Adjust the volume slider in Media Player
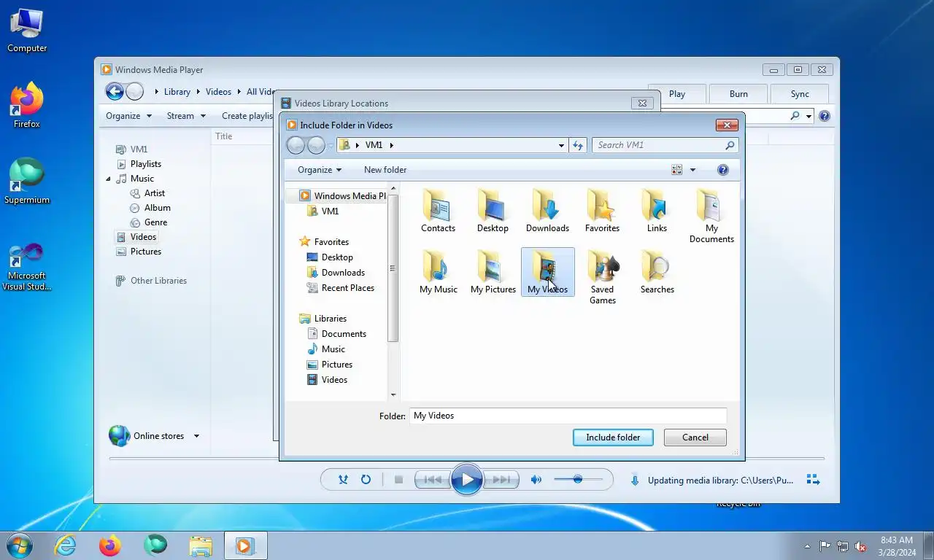Image resolution: width=934 pixels, height=560 pixels. click(x=578, y=480)
